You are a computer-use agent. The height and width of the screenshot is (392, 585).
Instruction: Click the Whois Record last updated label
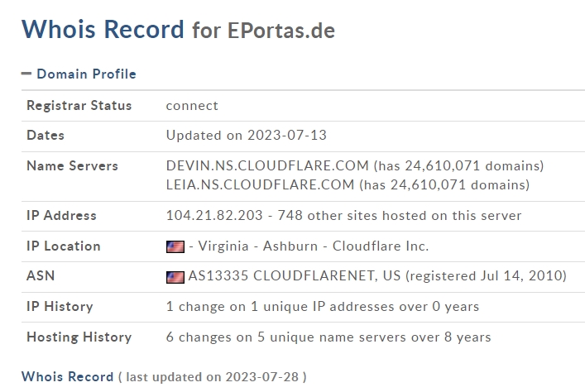[x=67, y=377]
